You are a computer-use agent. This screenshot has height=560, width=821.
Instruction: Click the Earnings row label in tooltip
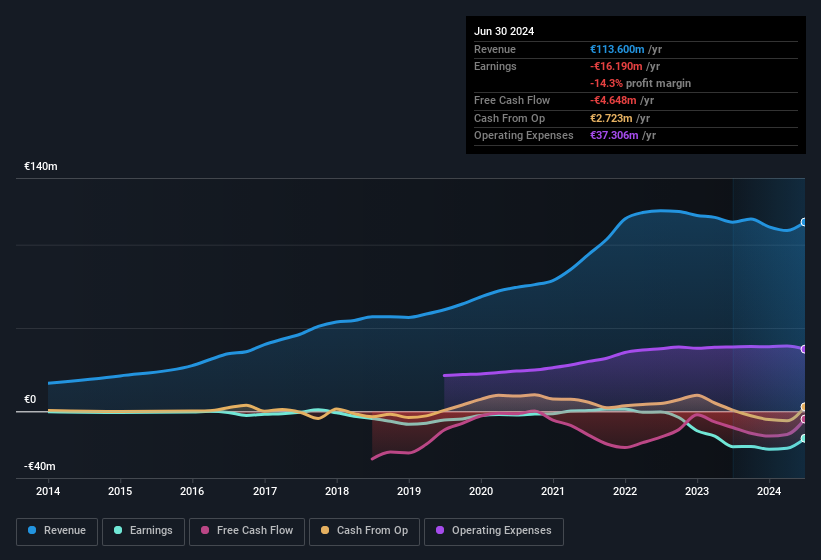click(495, 66)
